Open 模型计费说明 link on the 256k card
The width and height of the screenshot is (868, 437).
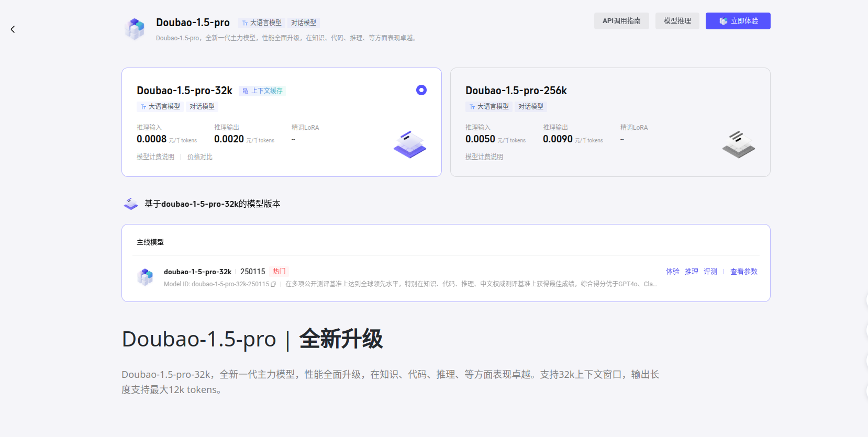pyautogui.click(x=484, y=157)
